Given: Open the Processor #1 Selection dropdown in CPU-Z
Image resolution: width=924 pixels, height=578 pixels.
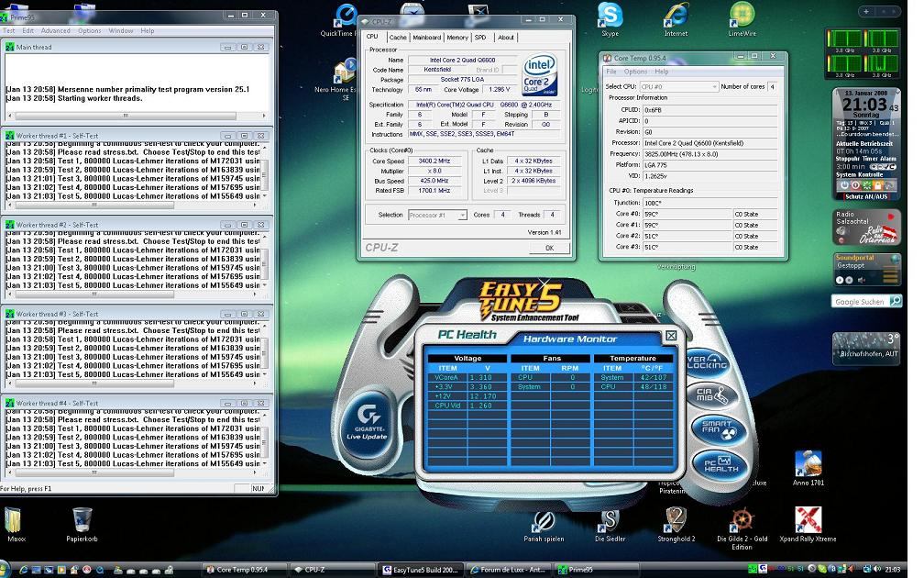Looking at the screenshot, I should pos(437,215).
